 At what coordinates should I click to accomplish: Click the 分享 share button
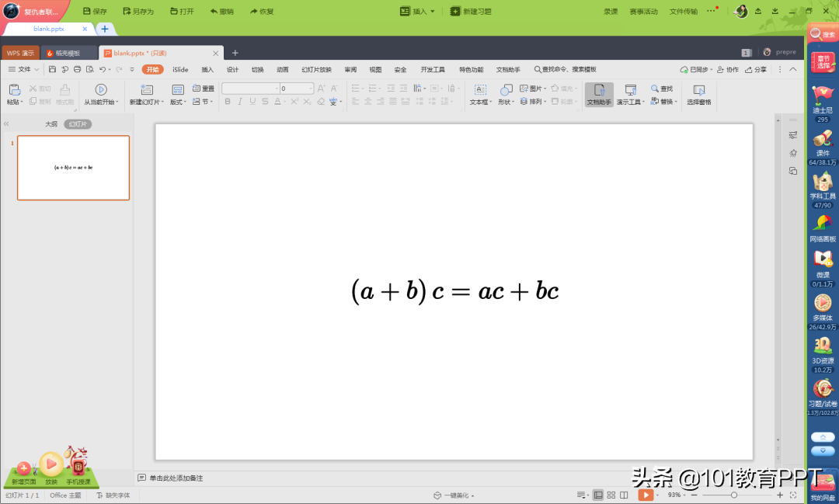756,70
